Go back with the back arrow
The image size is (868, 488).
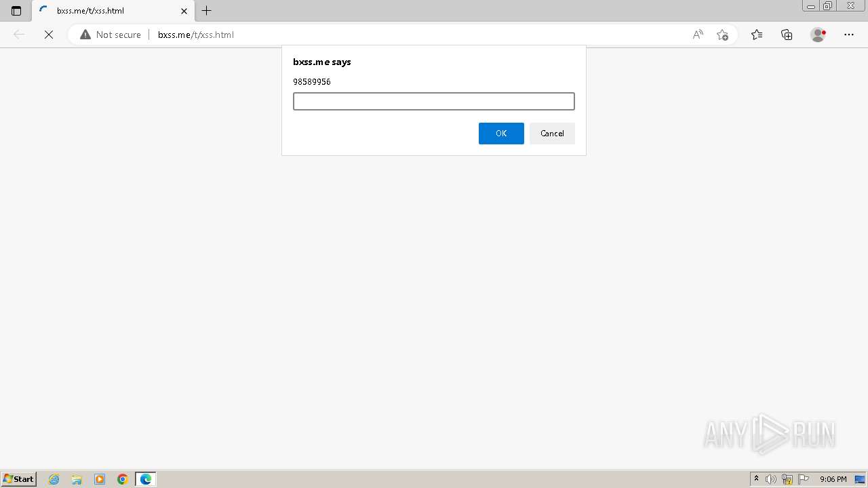coord(19,35)
